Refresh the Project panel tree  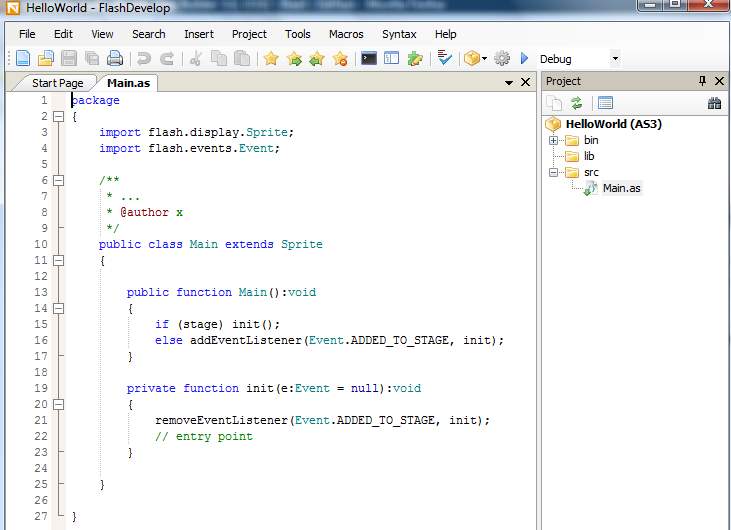coord(577,103)
